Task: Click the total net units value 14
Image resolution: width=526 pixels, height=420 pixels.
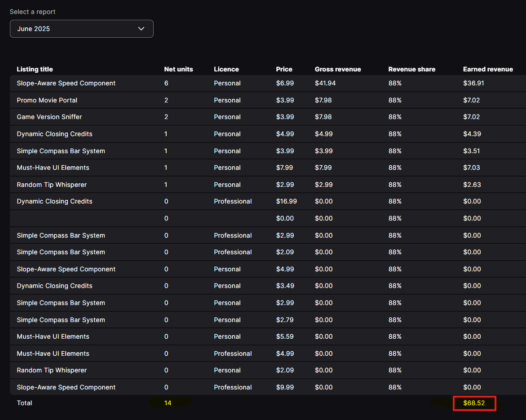Action: [x=168, y=403]
